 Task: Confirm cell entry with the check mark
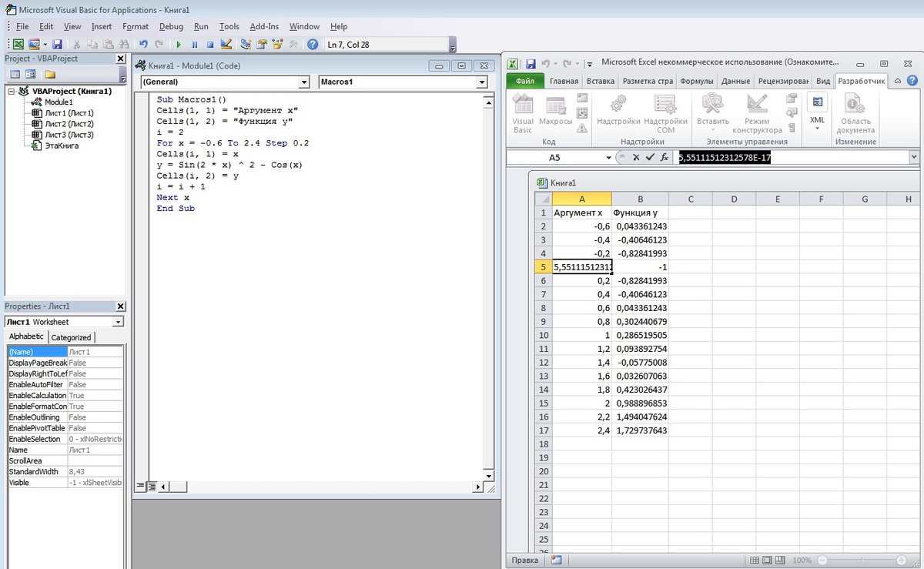pyautogui.click(x=650, y=157)
